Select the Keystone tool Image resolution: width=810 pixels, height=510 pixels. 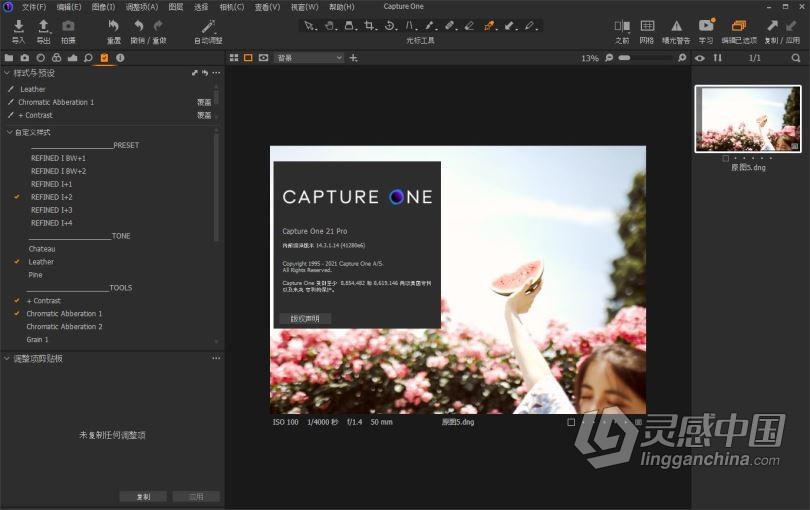coord(410,25)
